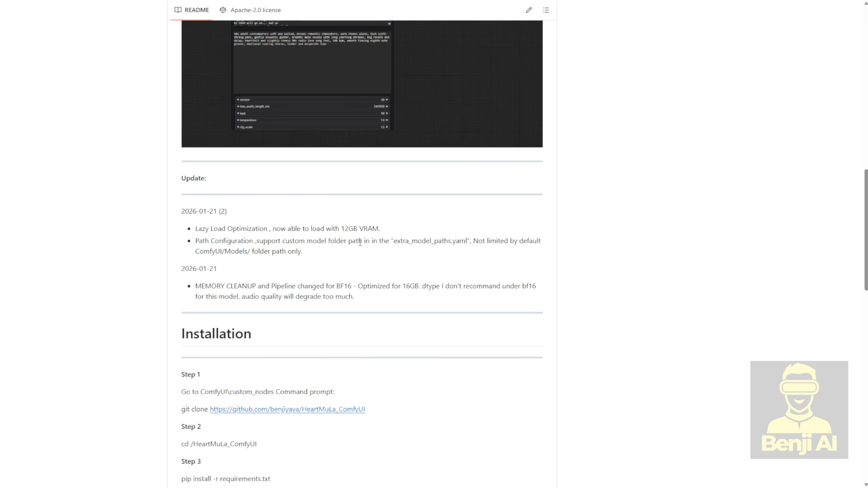Increase cfg_scale with right arrow
The width and height of the screenshot is (868, 488).
387,127
